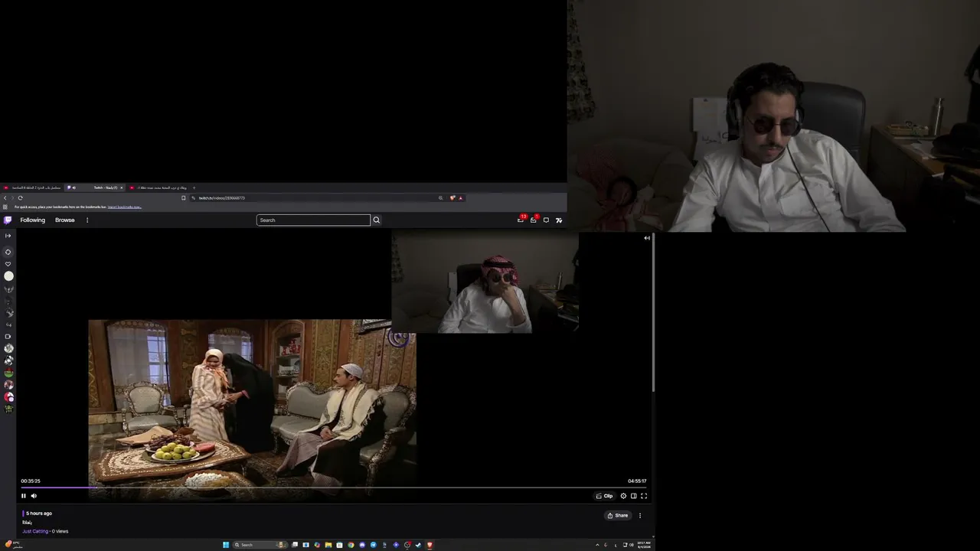Open the Whispers chat icon

click(546, 220)
